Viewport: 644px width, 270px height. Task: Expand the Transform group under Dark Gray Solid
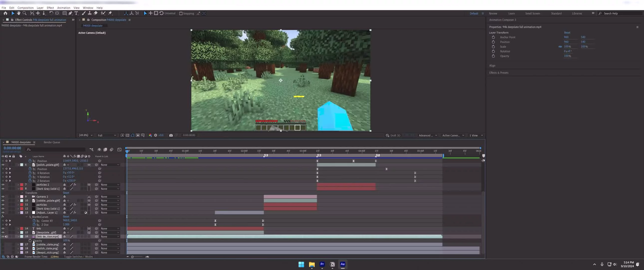click(x=22, y=192)
